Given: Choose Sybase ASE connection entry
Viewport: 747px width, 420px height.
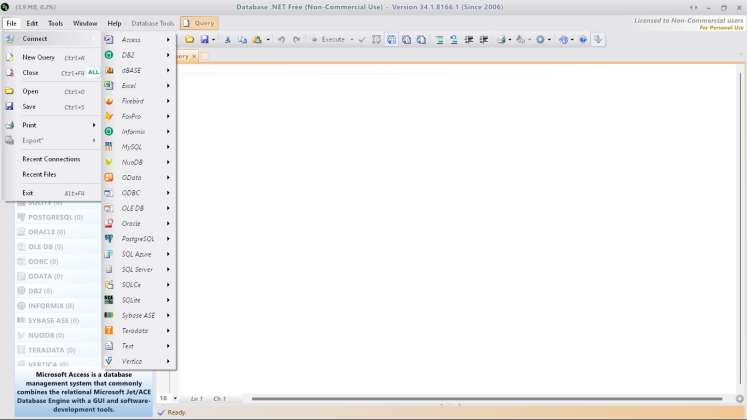Looking at the screenshot, I should pyautogui.click(x=139, y=315).
